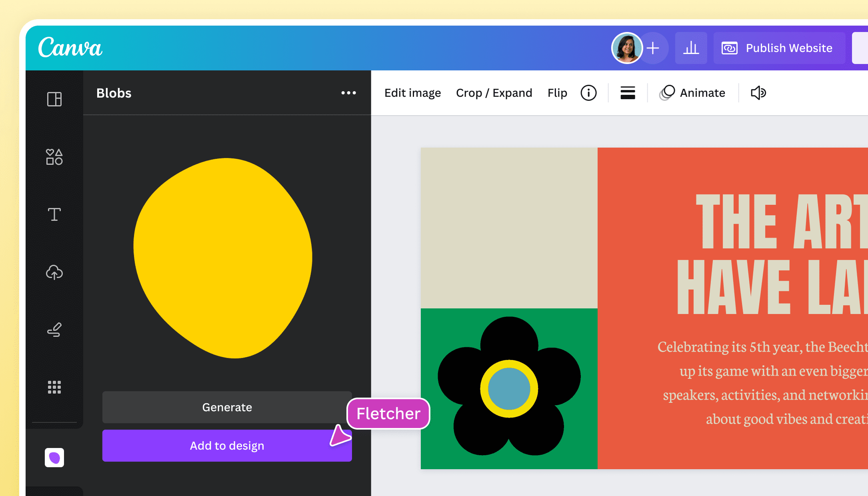Open the position layers menu icon
Viewport: 868px width, 496px height.
628,93
